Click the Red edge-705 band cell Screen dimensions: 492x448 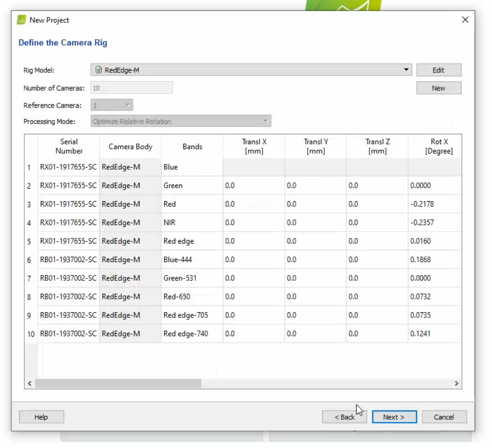(x=192, y=315)
